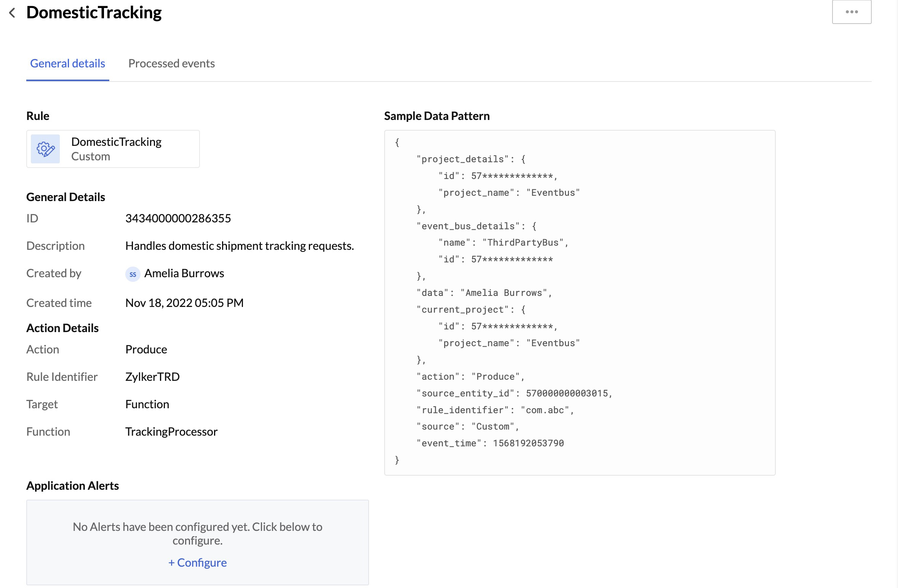Select the TrackingProcessor function name

(x=171, y=431)
